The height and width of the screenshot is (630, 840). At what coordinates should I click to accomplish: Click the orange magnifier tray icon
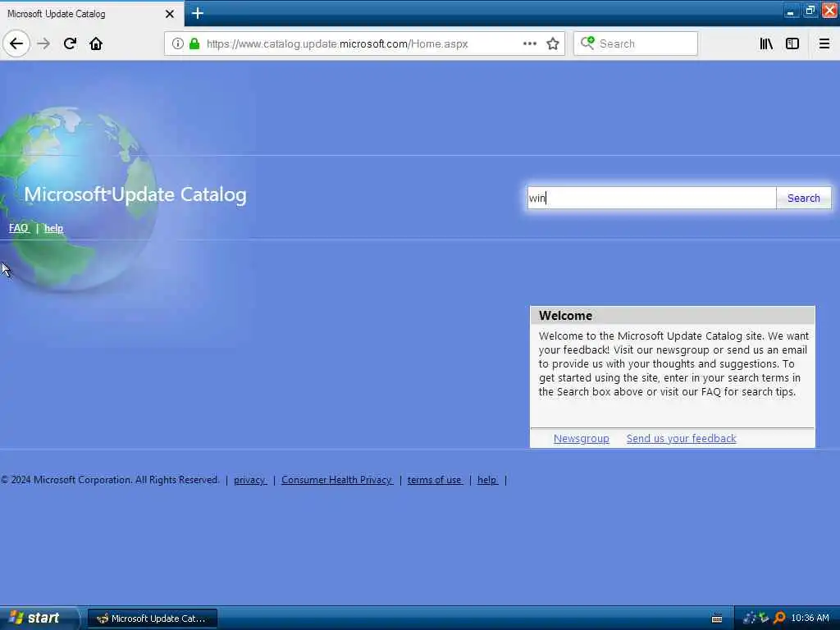(x=779, y=618)
